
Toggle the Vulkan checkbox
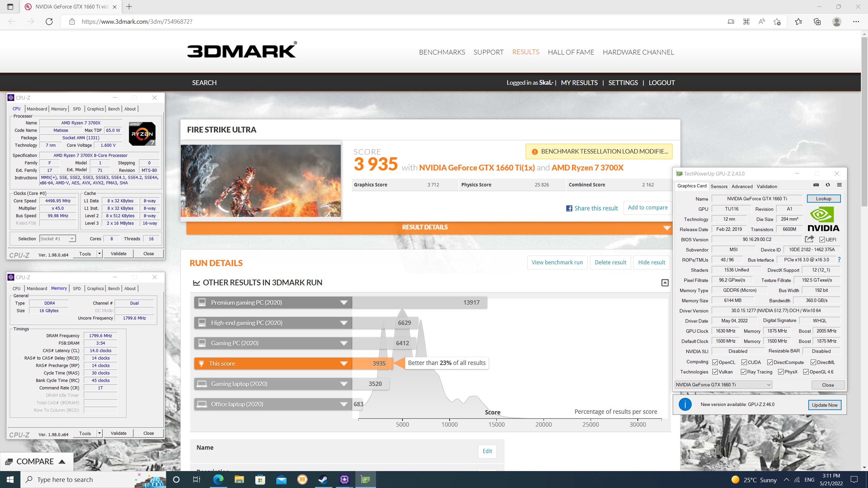click(x=715, y=372)
